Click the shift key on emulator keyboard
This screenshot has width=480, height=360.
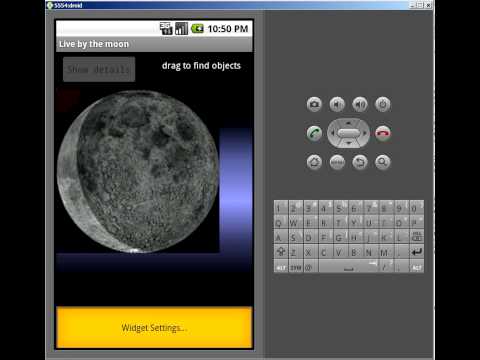(x=281, y=252)
